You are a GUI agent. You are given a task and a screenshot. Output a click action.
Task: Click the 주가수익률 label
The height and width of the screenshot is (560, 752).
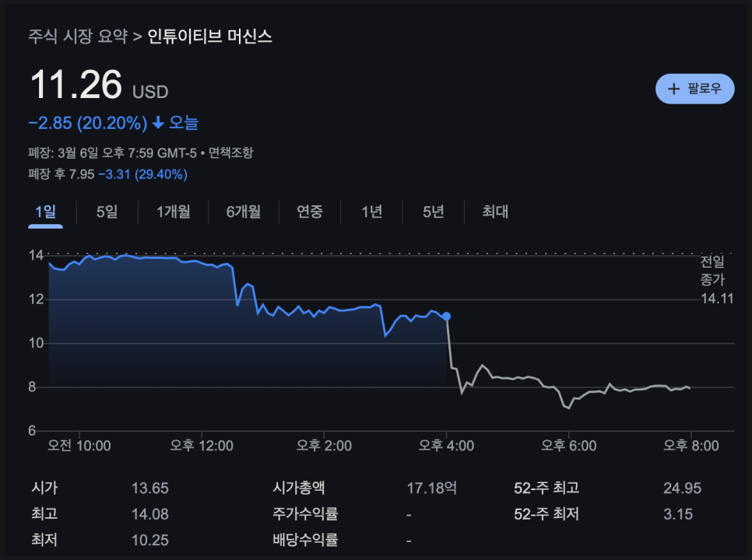pos(305,514)
